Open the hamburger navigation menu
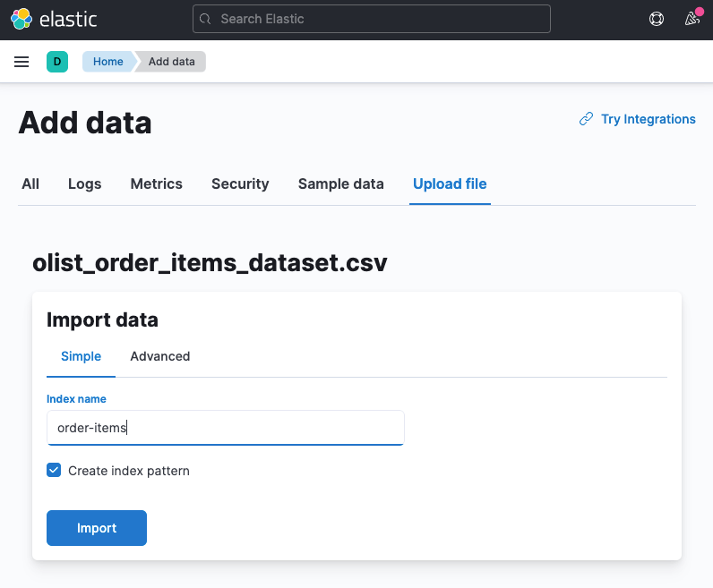The height and width of the screenshot is (588, 713). point(22,62)
